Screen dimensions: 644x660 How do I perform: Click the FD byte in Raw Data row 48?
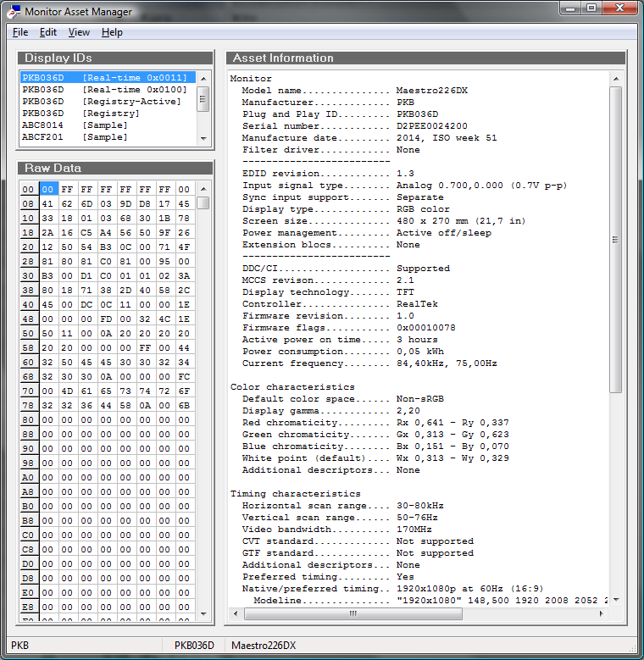(107, 319)
